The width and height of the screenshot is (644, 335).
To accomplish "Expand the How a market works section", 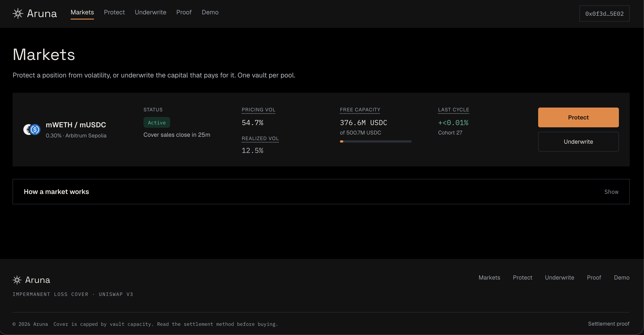I will 321,192.
